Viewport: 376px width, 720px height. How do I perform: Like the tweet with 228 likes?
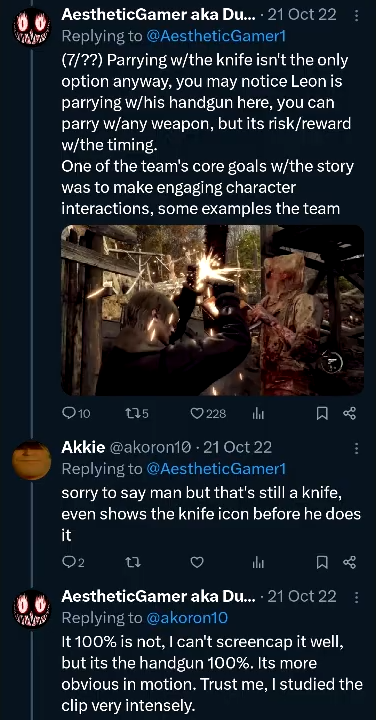[208, 414]
